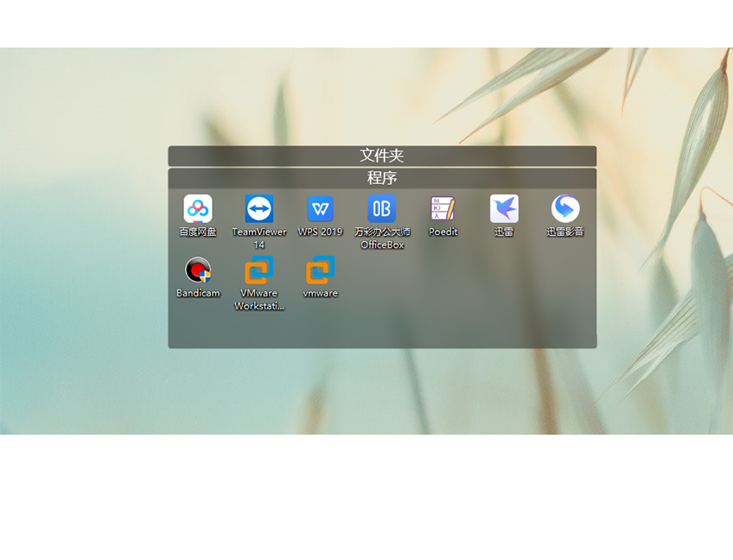Click the '百度网盘' text label
The height and width of the screenshot is (560, 733).
[198, 232]
